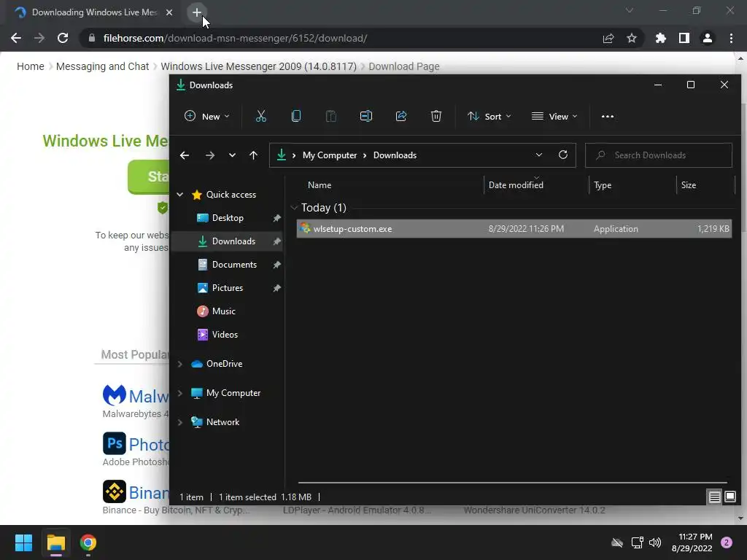
Task: Open Chrome extensions puzzle icon
Action: pos(661,38)
